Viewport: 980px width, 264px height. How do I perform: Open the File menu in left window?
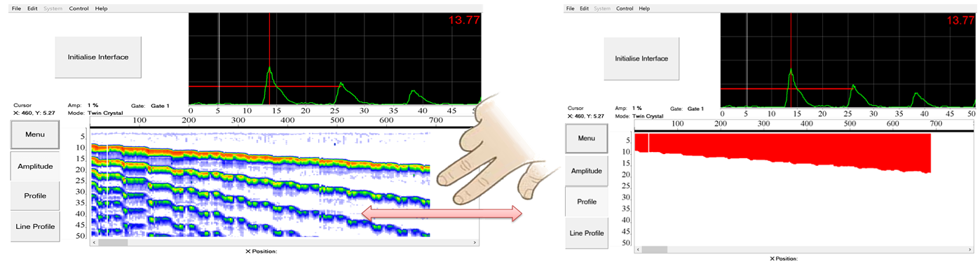[x=16, y=8]
